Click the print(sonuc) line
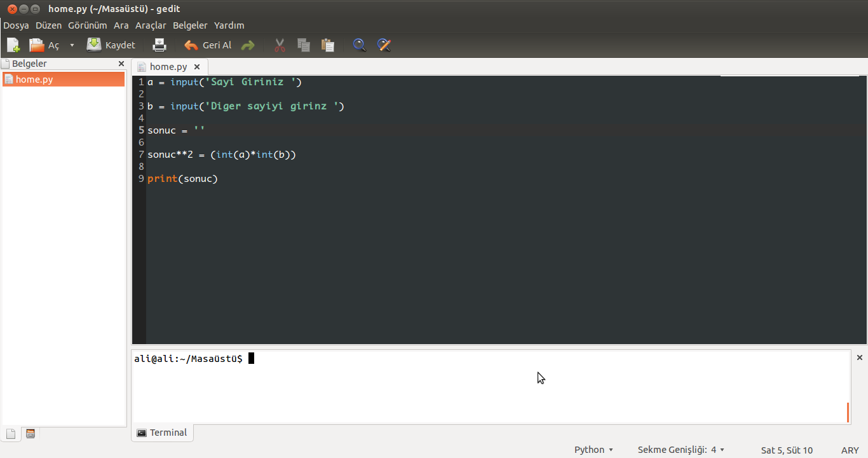This screenshot has height=458, width=868. [182, 179]
